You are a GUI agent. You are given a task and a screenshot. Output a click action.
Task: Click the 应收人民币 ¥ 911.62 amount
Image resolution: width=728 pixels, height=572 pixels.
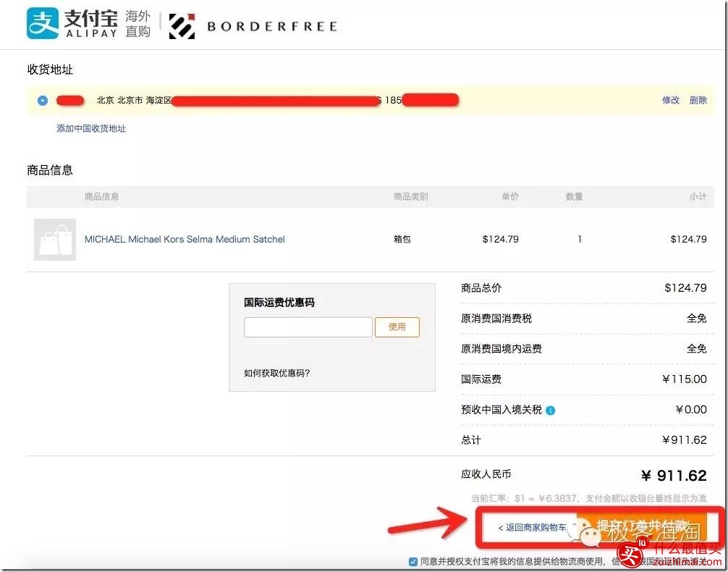point(674,476)
